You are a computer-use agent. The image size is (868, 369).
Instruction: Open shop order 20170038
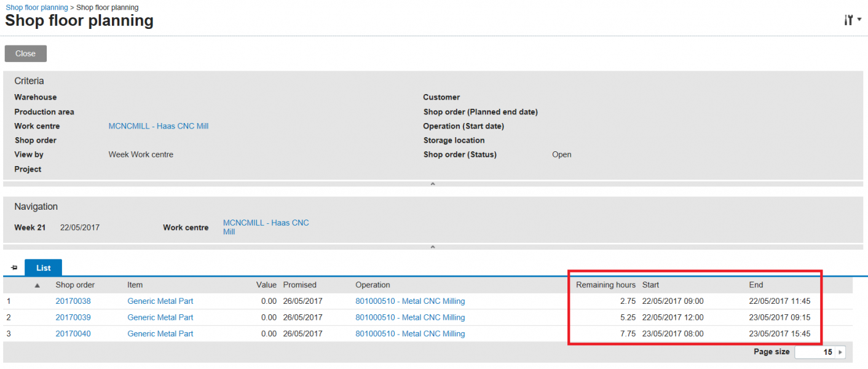pos(73,301)
